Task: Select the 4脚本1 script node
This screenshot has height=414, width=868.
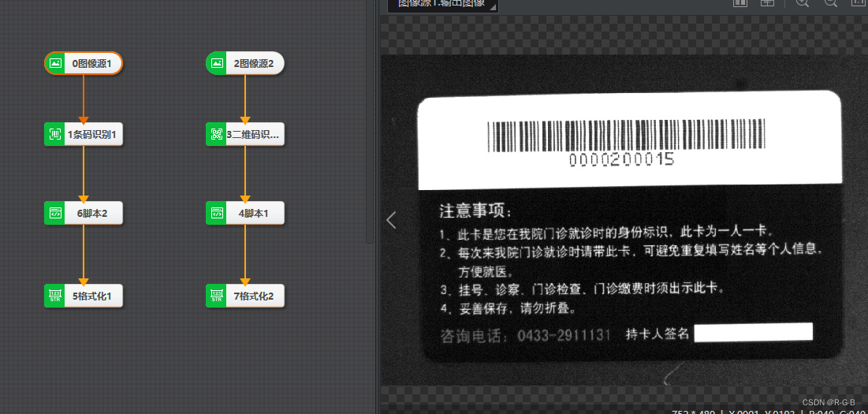Action: 245,213
